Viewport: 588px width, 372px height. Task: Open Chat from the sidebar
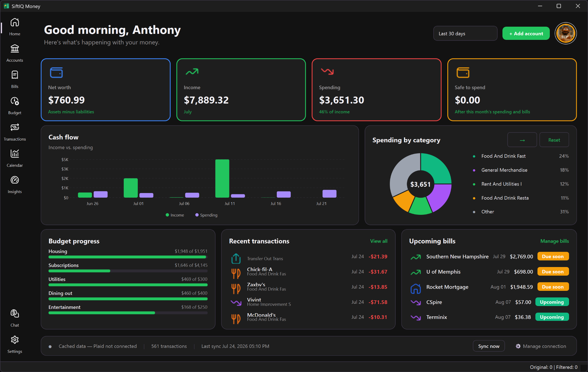point(15,314)
